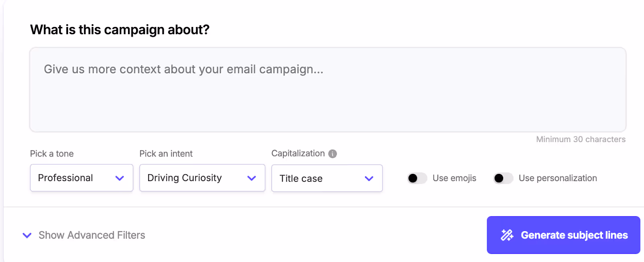
Task: Click the Capitalization info icon
Action: pos(332,154)
